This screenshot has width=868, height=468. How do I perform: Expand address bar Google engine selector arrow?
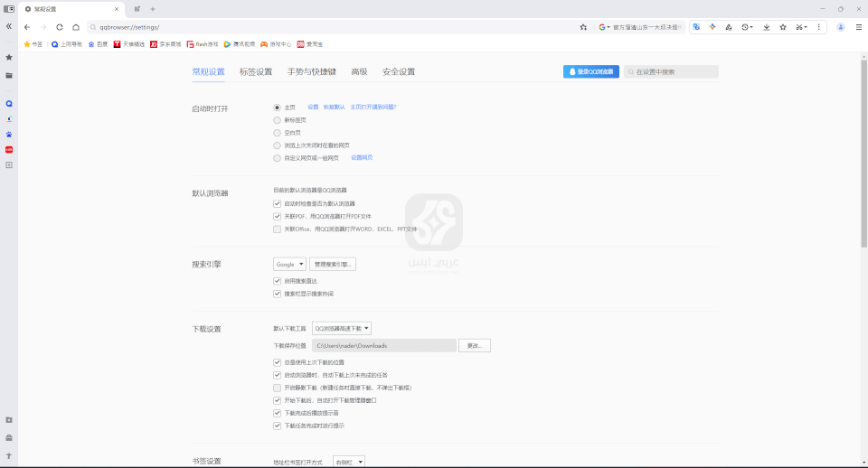point(609,27)
